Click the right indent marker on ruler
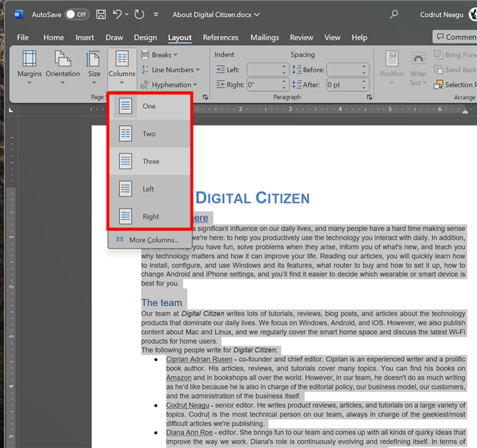 click(x=465, y=111)
